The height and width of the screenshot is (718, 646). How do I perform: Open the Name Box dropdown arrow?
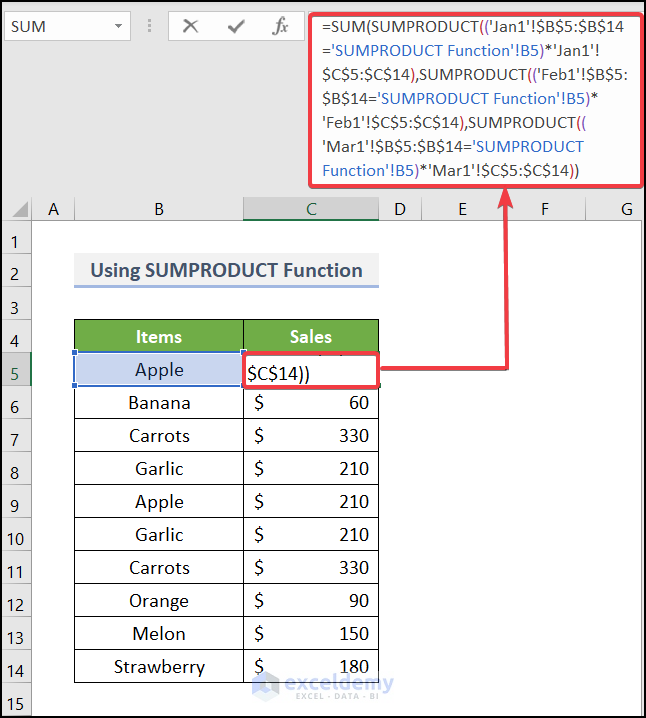pyautogui.click(x=119, y=26)
